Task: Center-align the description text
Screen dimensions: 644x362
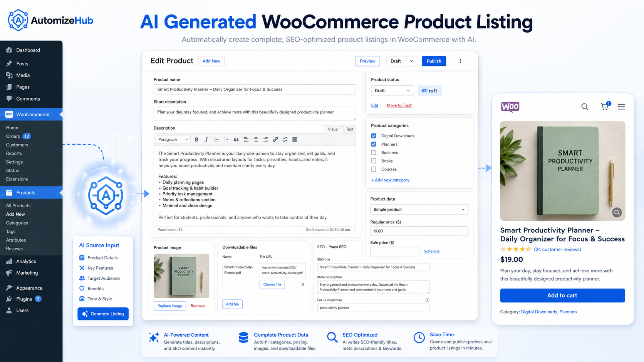Action: pos(256,140)
